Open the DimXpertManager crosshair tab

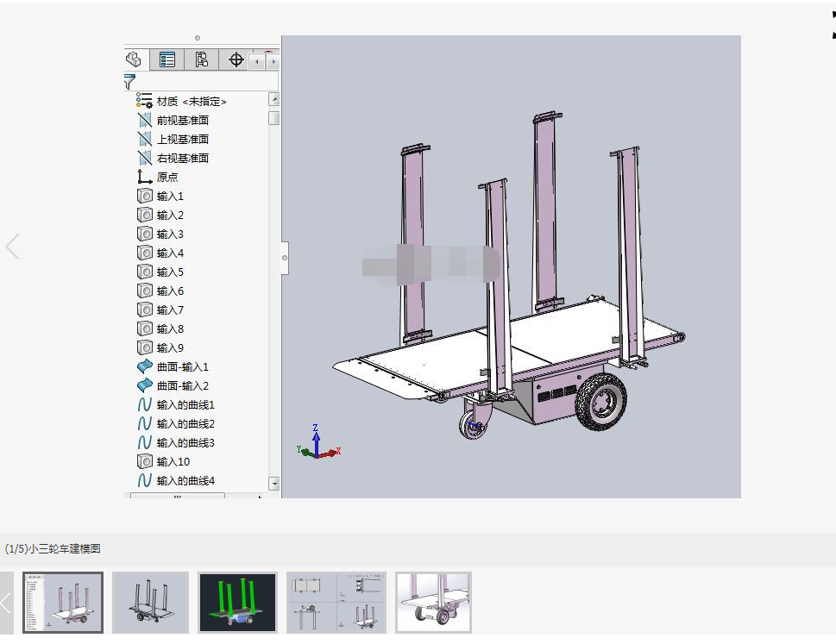(x=236, y=59)
